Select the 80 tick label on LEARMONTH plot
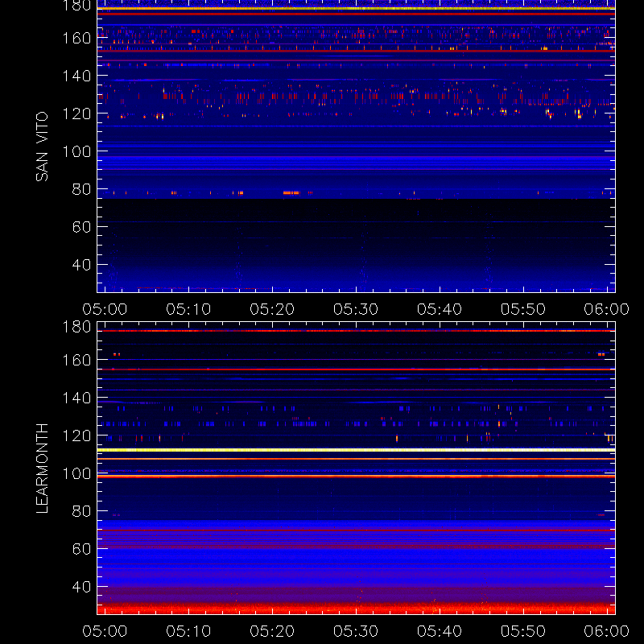Image resolution: width=644 pixels, height=644 pixels. click(81, 511)
